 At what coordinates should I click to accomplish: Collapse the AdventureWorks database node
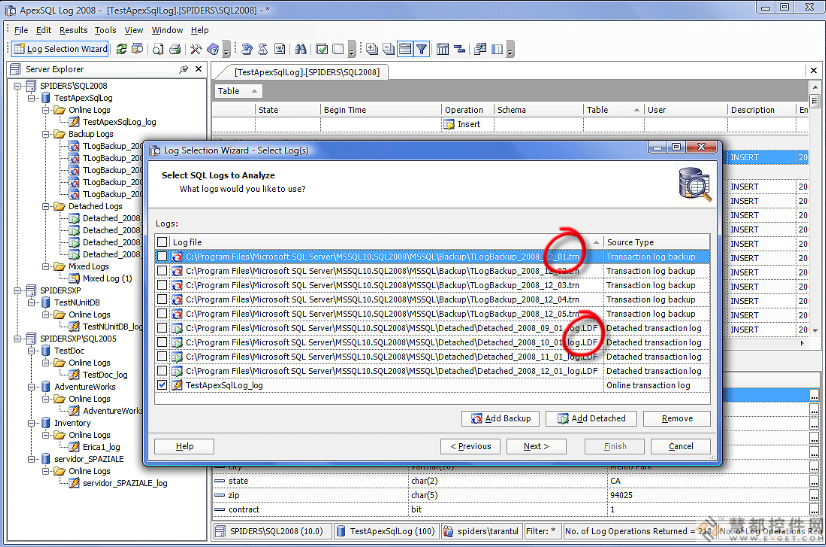click(x=32, y=387)
